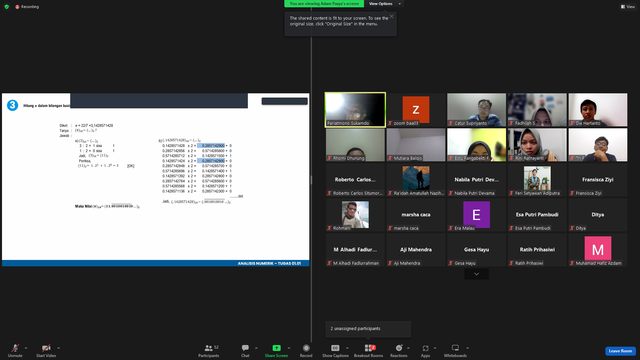Viewport: 640px width, 360px height.
Task: Click the Leave Room button
Action: pyautogui.click(x=620, y=351)
